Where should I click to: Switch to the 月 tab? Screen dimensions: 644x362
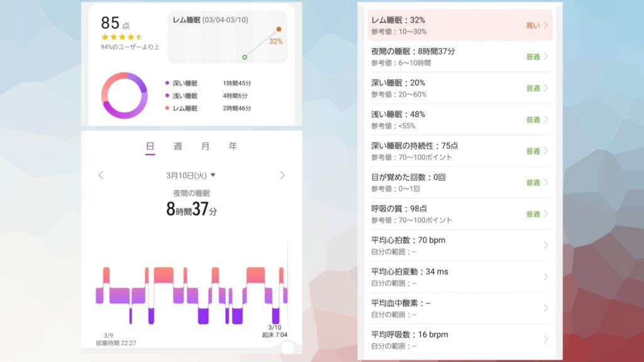point(204,146)
